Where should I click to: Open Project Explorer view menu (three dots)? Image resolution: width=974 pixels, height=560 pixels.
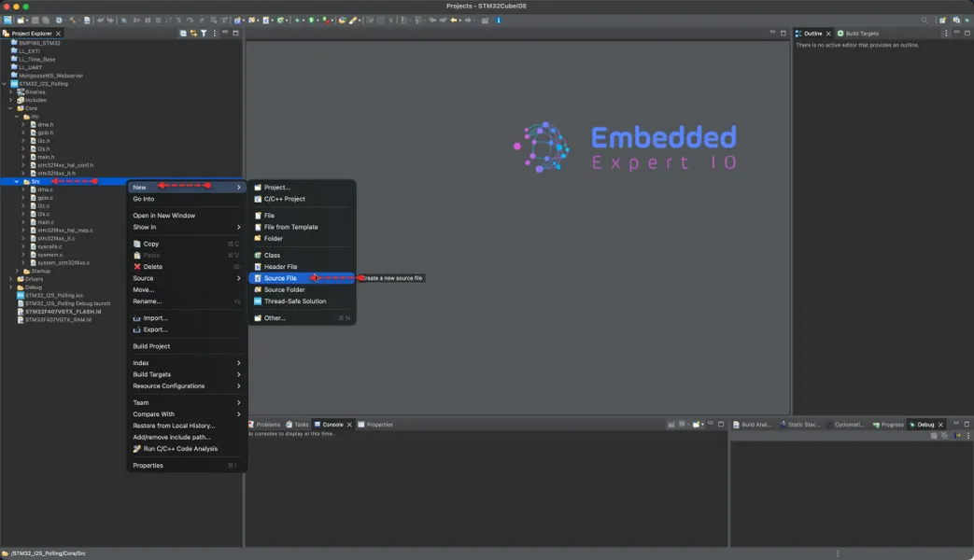coord(215,34)
